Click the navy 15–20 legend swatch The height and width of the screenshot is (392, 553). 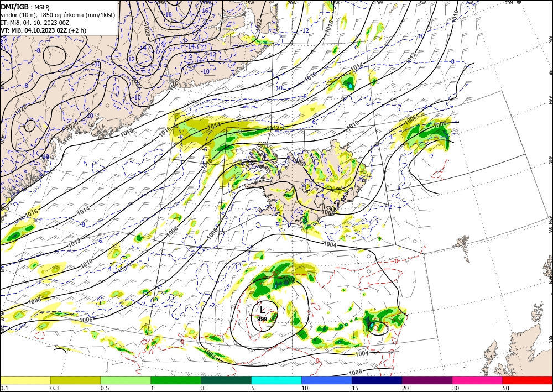tap(377, 380)
